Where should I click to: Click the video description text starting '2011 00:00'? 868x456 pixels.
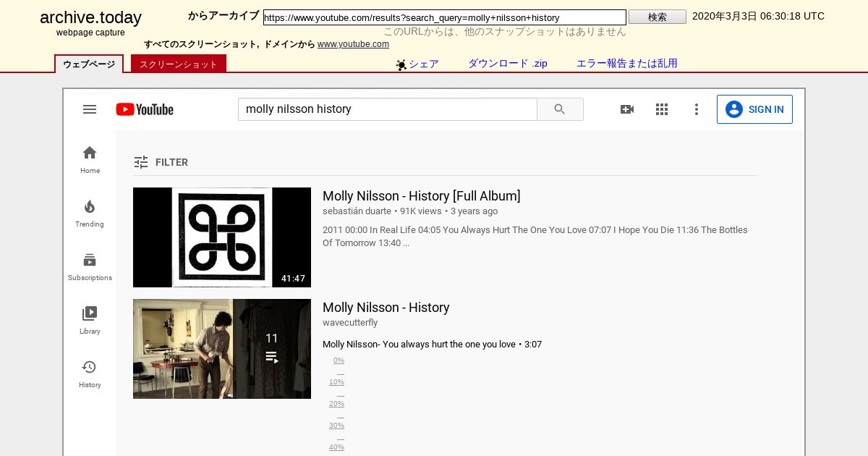[535, 237]
